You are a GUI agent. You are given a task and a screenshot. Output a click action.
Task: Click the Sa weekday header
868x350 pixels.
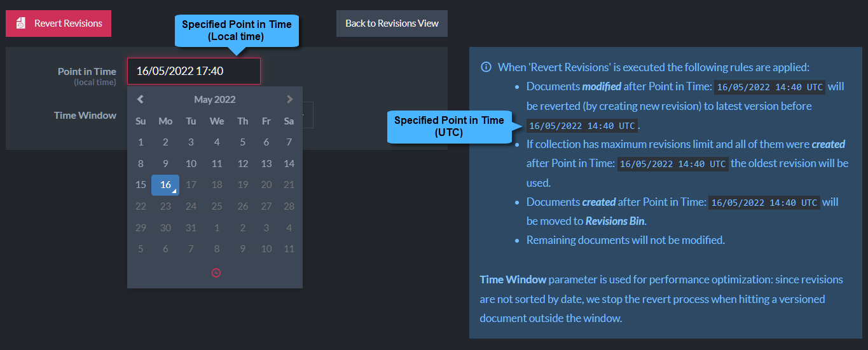(x=289, y=121)
